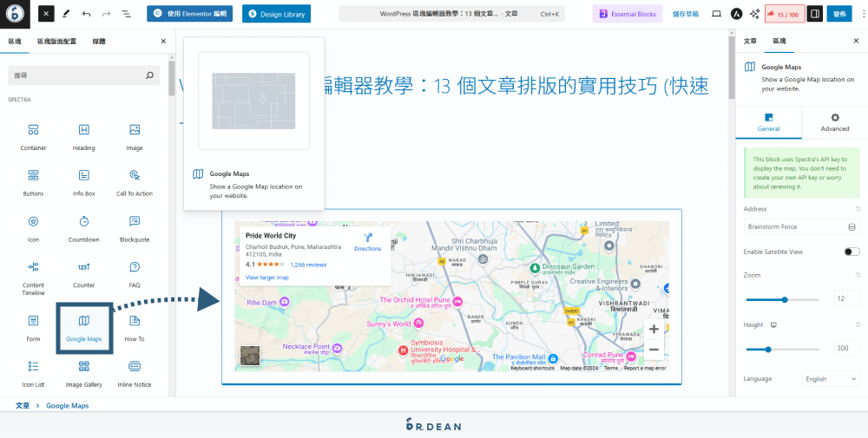Insert the FAQ block
Viewport: 868px width, 438px height.
pos(134,276)
